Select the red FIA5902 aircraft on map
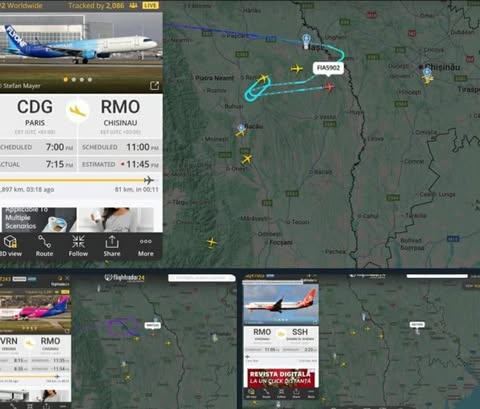 click(329, 87)
